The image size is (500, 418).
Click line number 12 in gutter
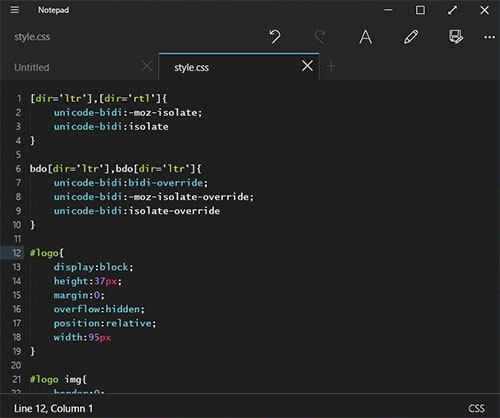17,253
